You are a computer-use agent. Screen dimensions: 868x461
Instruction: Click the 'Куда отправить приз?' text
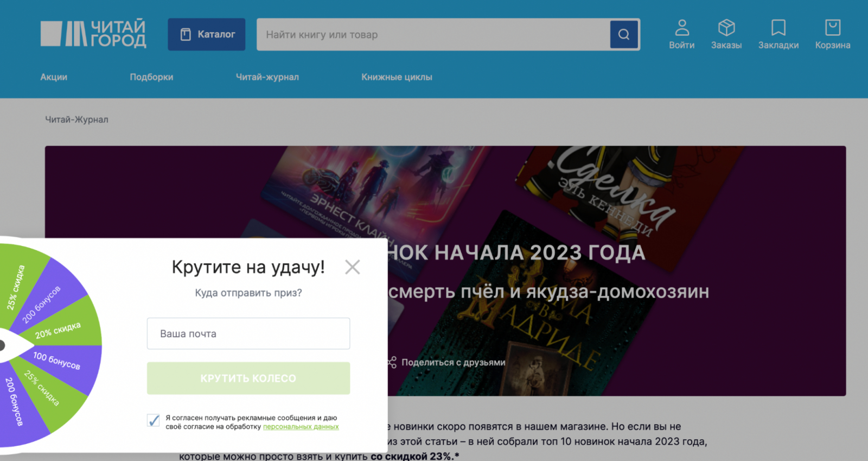click(x=248, y=293)
